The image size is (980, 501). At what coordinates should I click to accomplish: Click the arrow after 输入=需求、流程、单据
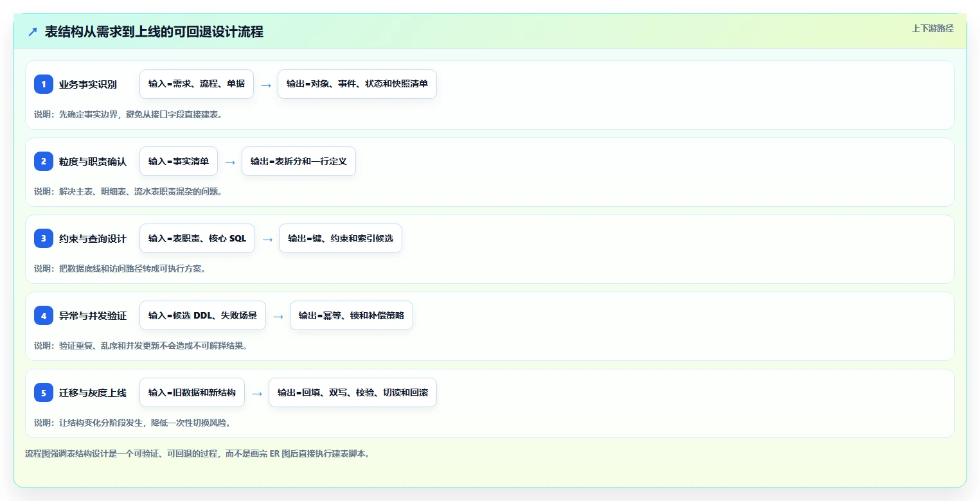265,85
